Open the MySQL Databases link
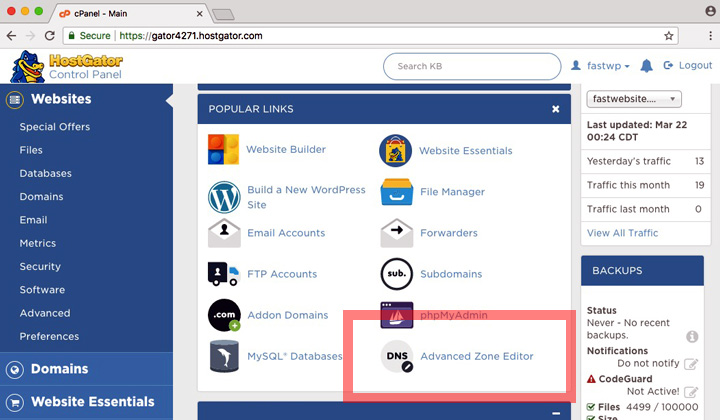 pyautogui.click(x=294, y=356)
